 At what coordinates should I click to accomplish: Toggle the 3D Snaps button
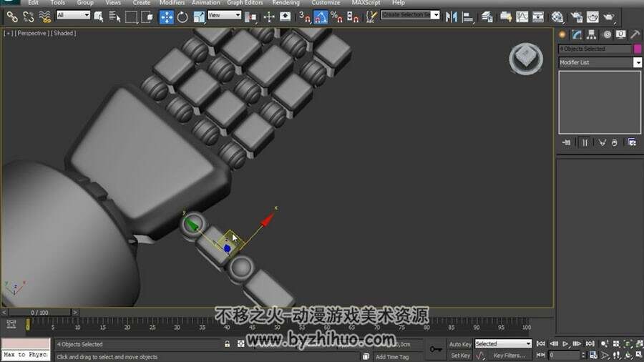tap(304, 17)
